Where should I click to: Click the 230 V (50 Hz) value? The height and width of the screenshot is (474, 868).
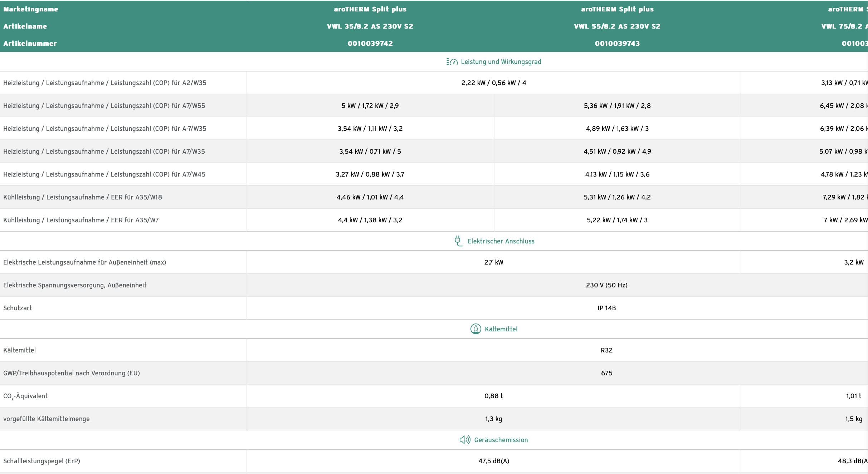(x=607, y=285)
